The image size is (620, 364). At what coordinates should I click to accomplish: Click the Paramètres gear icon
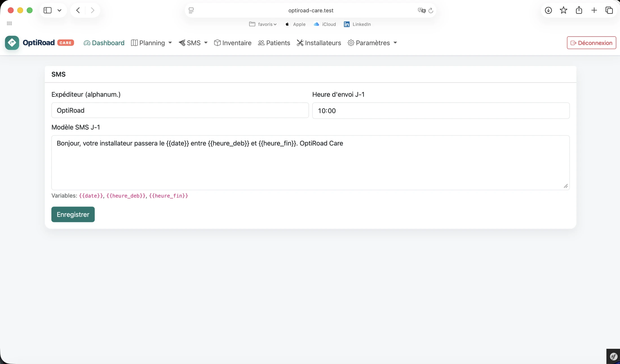point(351,43)
